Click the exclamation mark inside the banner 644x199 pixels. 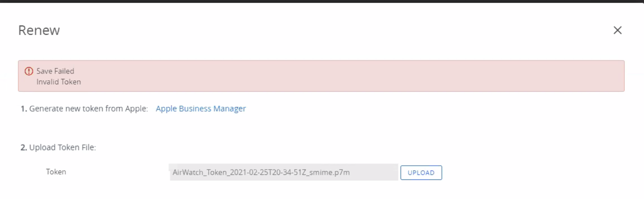29,71
